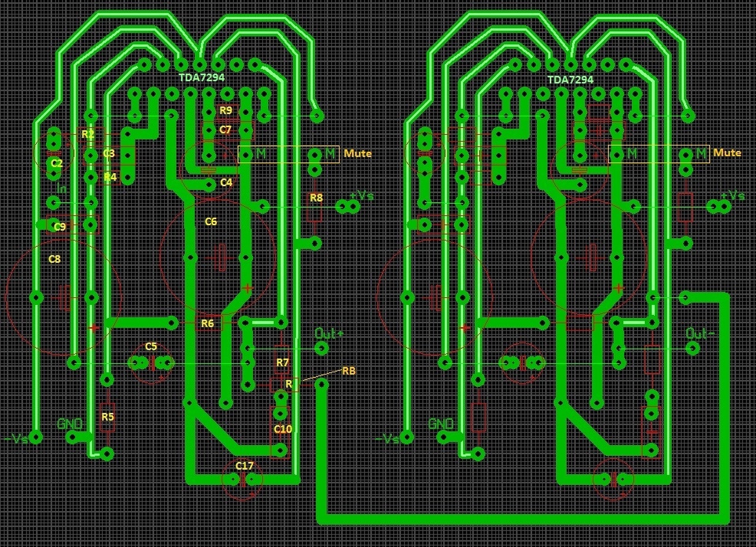The width and height of the screenshot is (756, 547).
Task: Click the C5 capacitor label
Action: (x=151, y=346)
